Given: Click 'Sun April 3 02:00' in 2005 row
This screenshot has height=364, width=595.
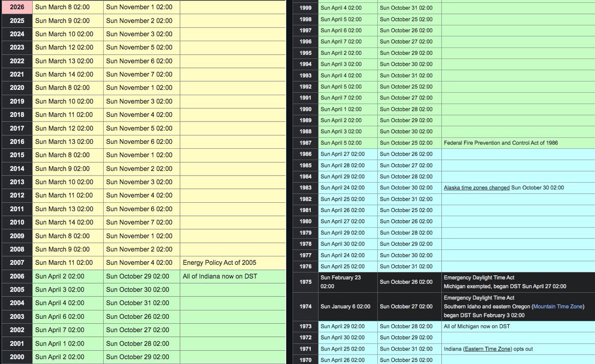Looking at the screenshot, I should pyautogui.click(x=59, y=290).
